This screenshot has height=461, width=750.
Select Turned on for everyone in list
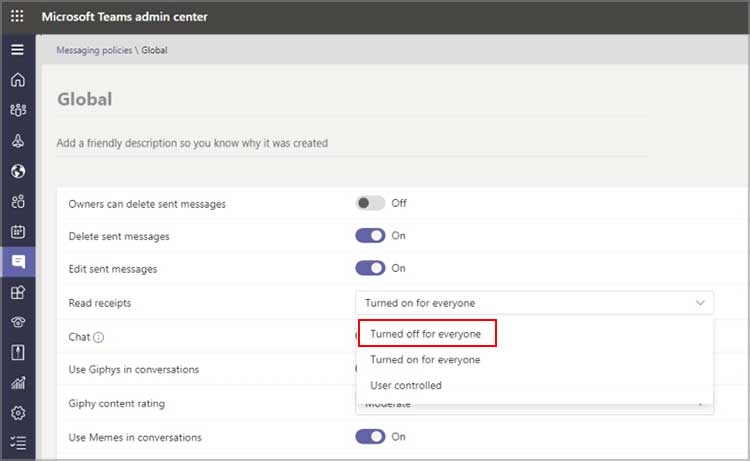tap(425, 360)
